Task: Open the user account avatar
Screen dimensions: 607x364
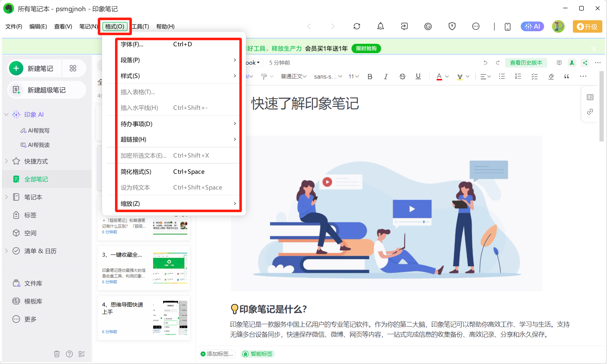Action: (x=558, y=26)
